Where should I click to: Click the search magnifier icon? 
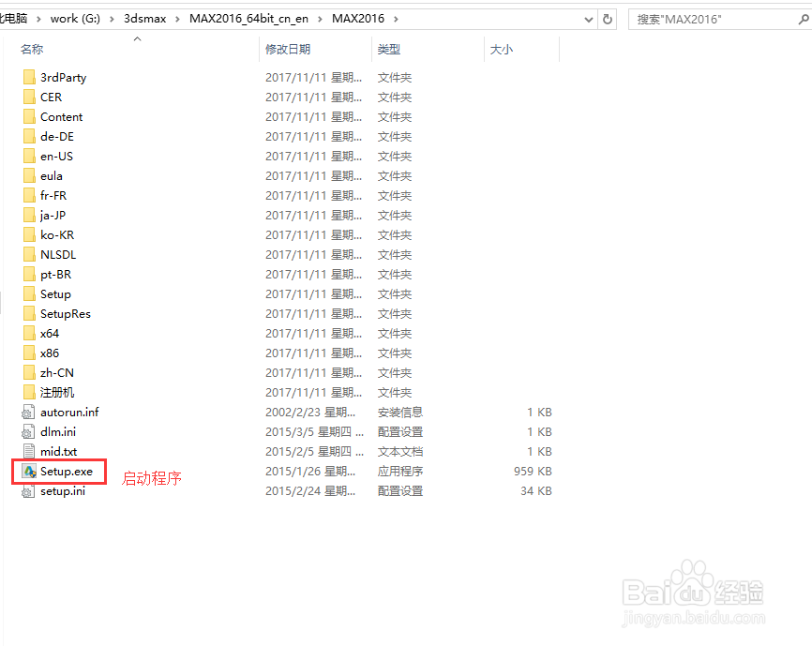[804, 19]
